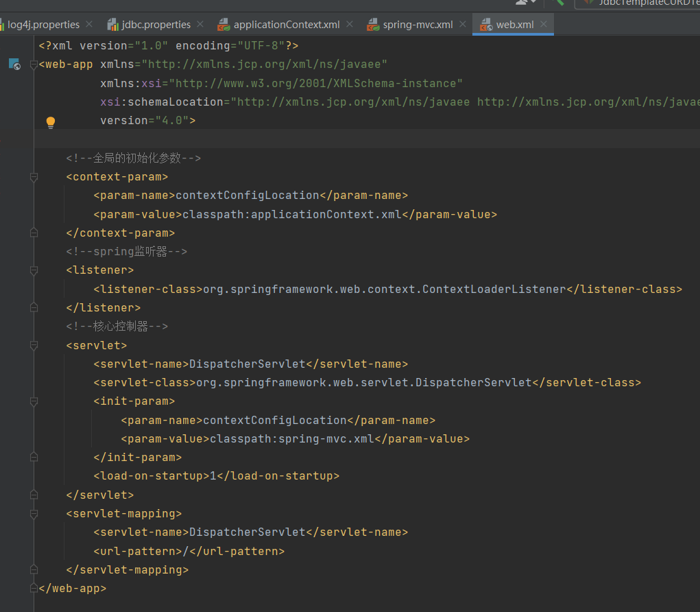The width and height of the screenshot is (700, 612).
Task: Switch to the jdbc.properties tab
Action: [x=156, y=25]
